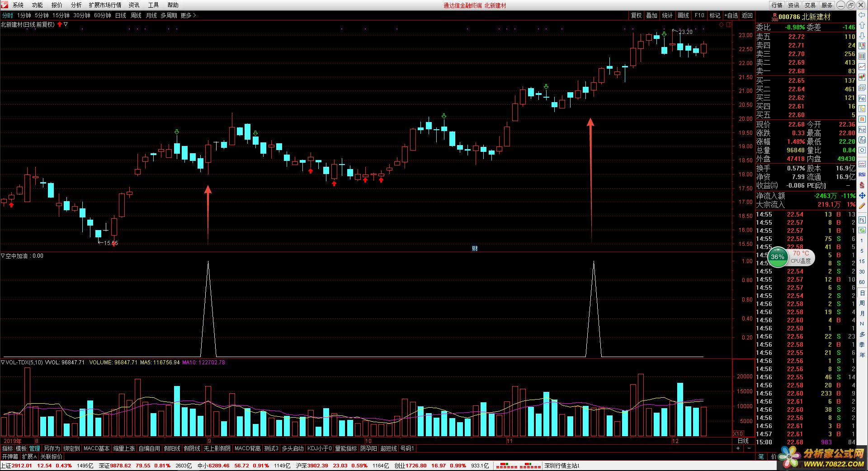Screen dimensions: 868x471
Task: Open the 分析 menu
Action: tap(76, 5)
